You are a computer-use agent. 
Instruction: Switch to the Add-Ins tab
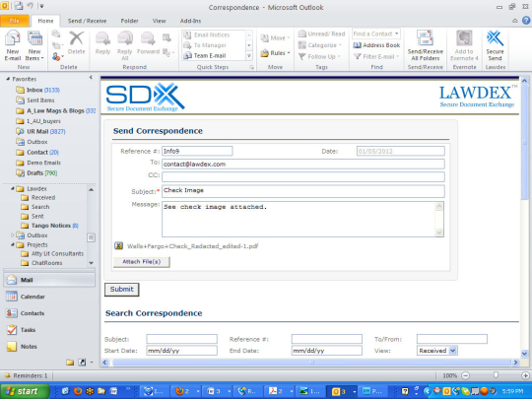pos(190,21)
